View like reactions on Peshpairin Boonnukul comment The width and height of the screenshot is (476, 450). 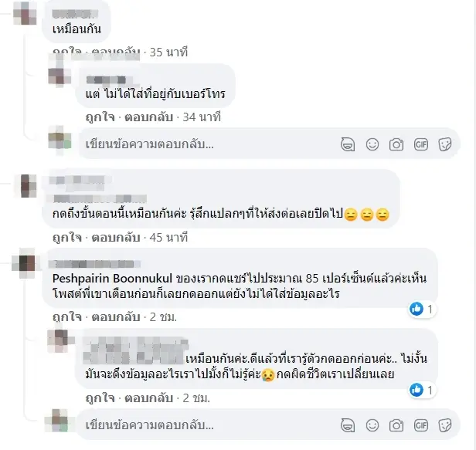[422, 310]
